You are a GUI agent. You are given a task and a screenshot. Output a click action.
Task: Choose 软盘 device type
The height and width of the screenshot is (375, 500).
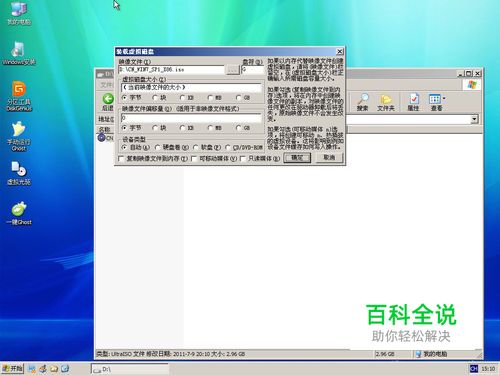196,147
